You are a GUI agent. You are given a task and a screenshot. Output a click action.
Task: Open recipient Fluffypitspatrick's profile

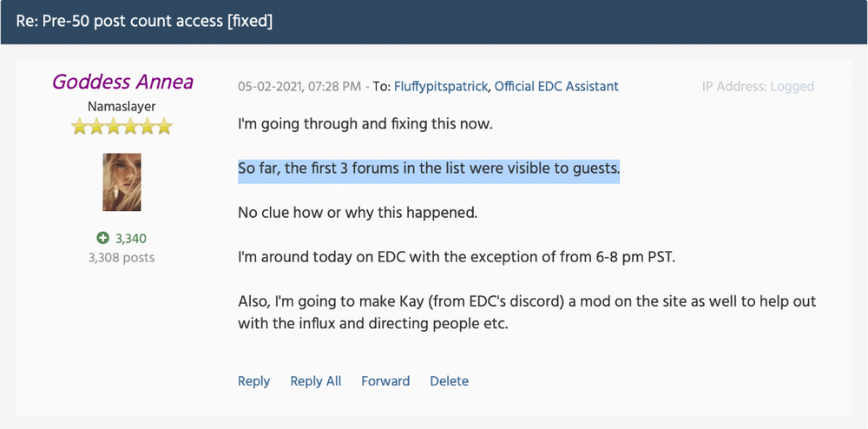441,86
